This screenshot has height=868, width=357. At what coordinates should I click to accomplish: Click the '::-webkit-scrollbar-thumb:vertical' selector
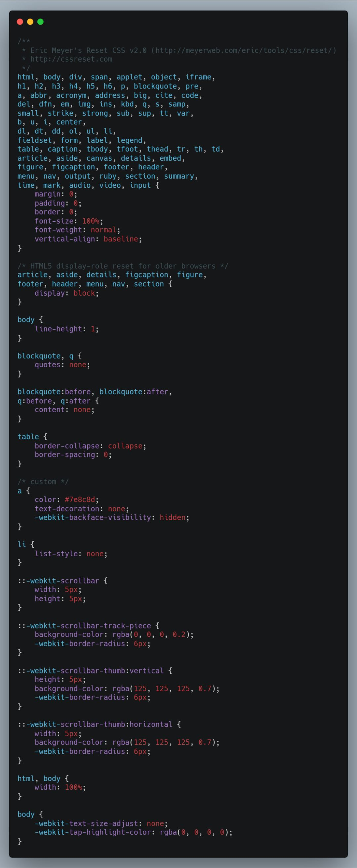(x=91, y=670)
